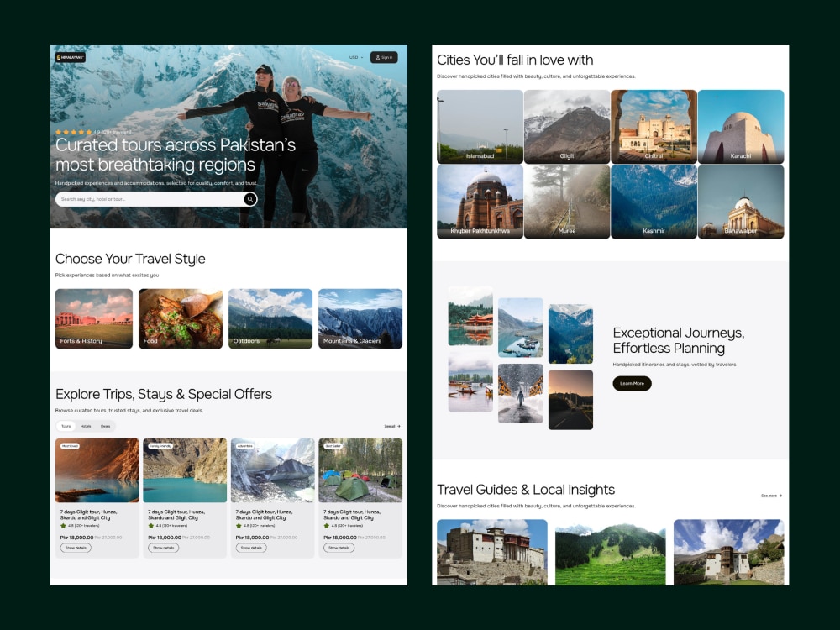Click the Sign in button
Image resolution: width=840 pixels, height=630 pixels.
[x=384, y=57]
